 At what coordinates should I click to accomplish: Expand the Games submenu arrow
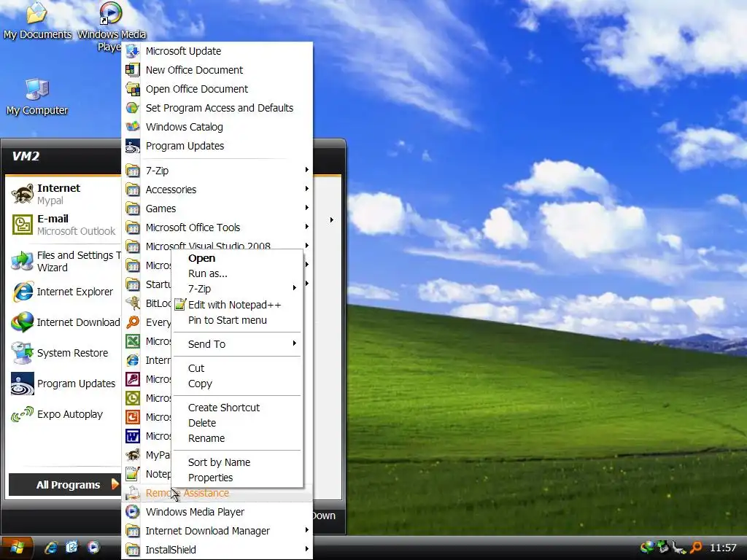coord(307,208)
